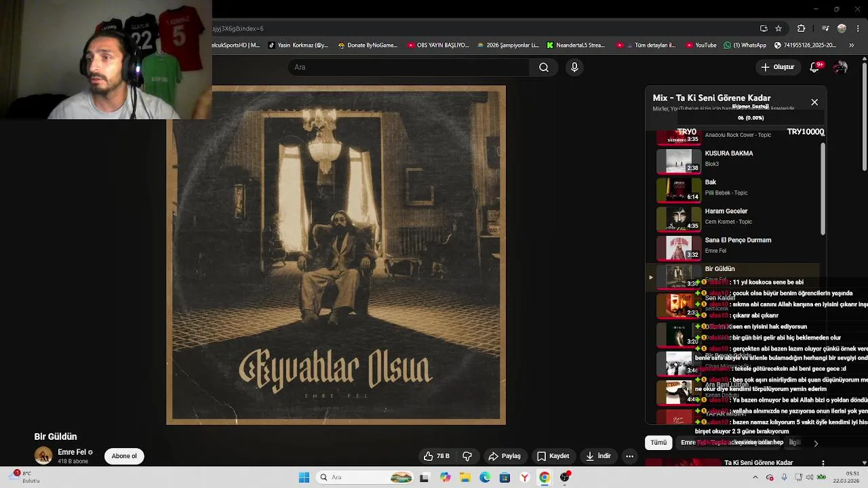
Task: Download with the İndir button
Action: point(599,456)
